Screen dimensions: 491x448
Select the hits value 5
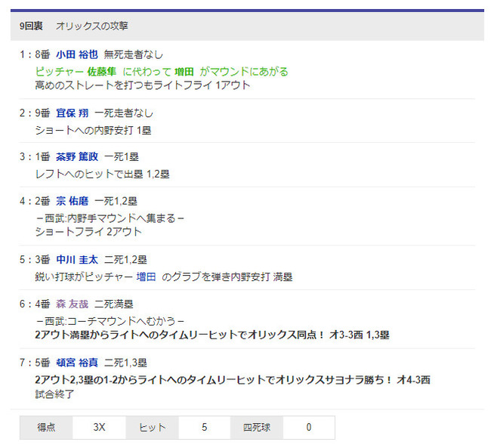point(205,428)
